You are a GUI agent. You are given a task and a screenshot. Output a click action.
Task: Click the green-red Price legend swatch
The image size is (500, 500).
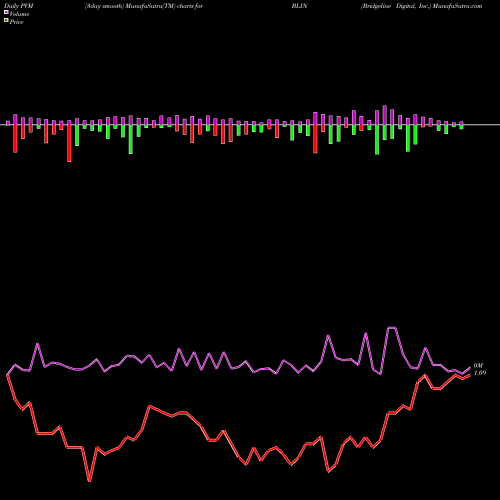pyautogui.click(x=6, y=21)
